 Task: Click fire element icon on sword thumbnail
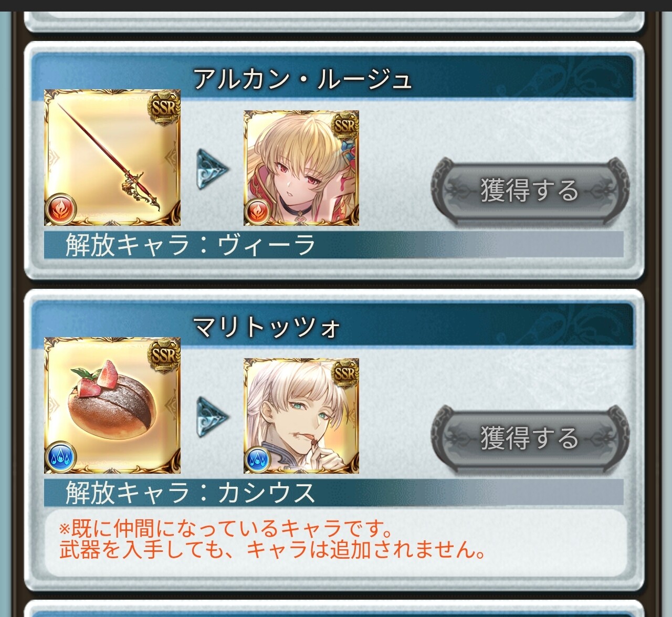[61, 209]
